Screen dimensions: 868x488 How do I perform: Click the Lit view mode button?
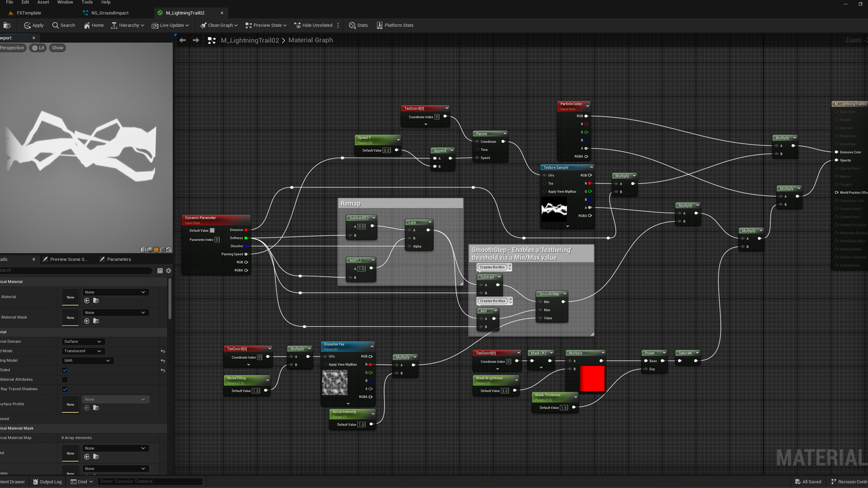tap(38, 48)
